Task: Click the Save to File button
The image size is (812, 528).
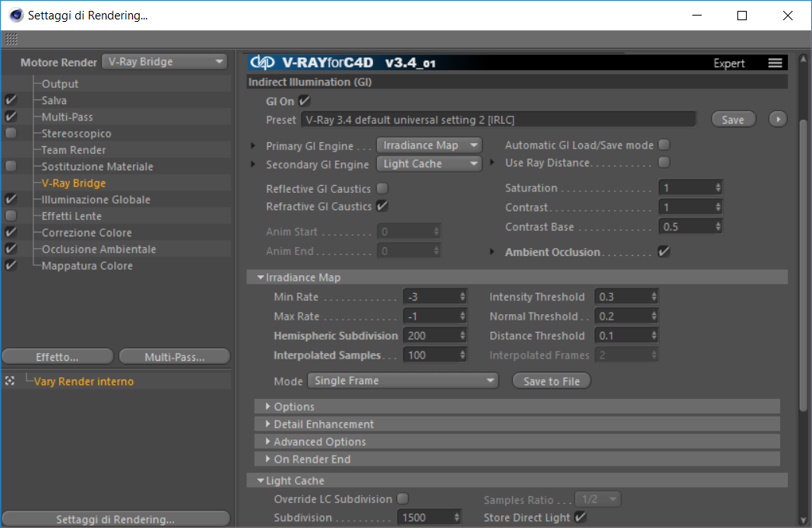Action: (x=552, y=381)
